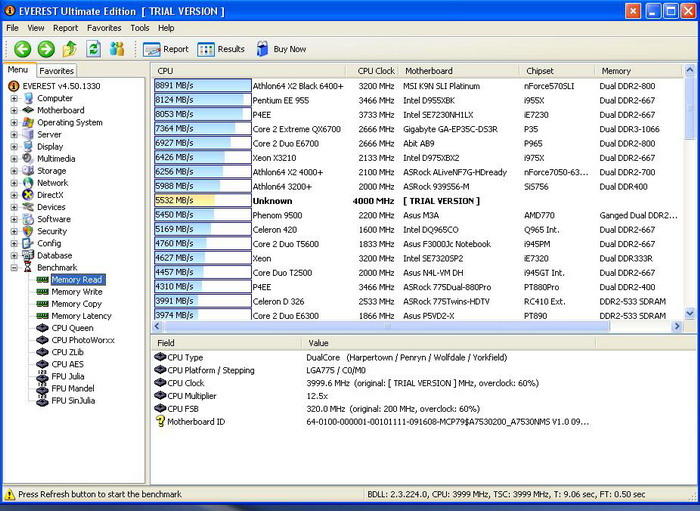Click the Refresh icon in toolbar
The image size is (700, 511).
(93, 49)
